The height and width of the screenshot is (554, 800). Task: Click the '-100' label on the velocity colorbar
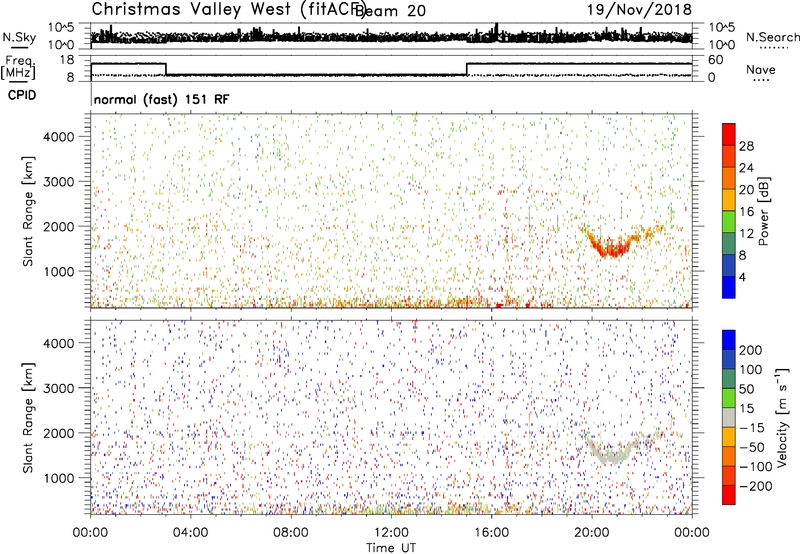tap(756, 467)
